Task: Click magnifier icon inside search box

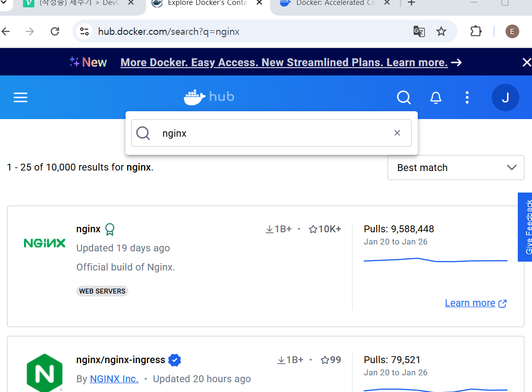Action: (143, 133)
